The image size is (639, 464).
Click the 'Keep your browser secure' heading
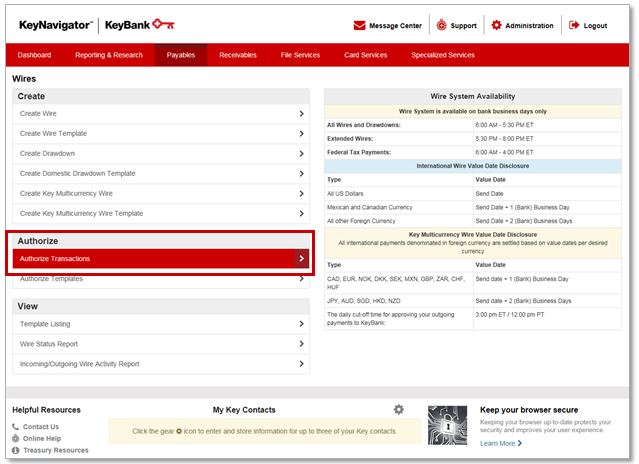[529, 410]
